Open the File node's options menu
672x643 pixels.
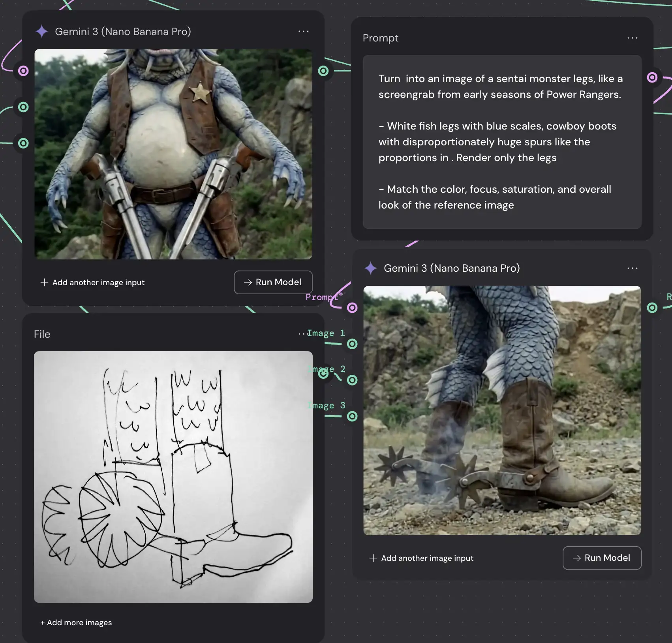[301, 334]
